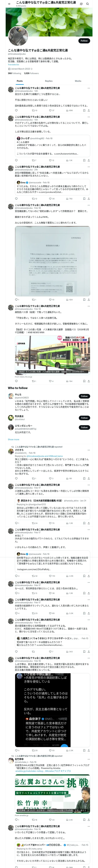This screenshot has width=98, height=868.
Task: Bookmark the first 14h post
Action: click(84, 110)
